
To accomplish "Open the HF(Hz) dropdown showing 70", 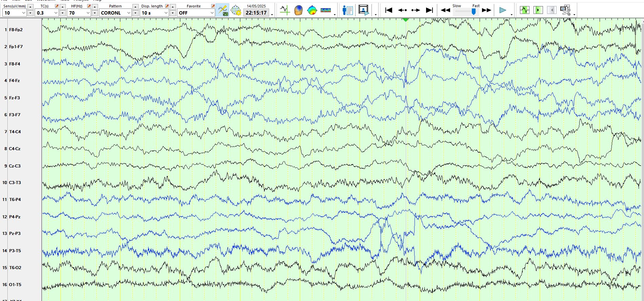I will click(x=79, y=13).
